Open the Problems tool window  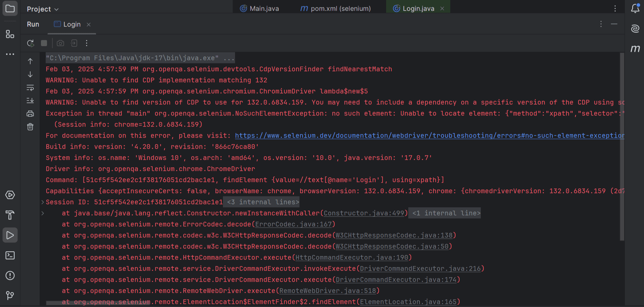(10, 275)
